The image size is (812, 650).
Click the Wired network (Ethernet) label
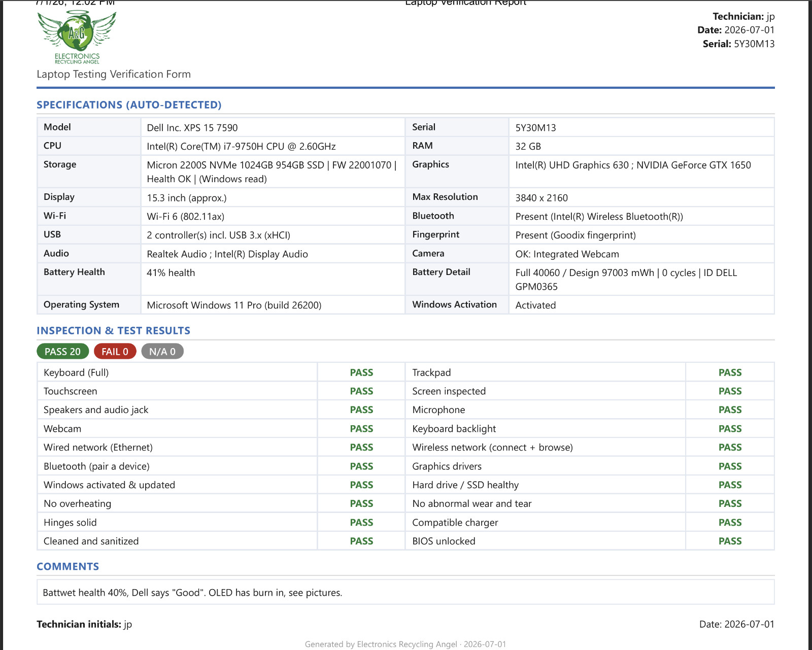pos(98,448)
